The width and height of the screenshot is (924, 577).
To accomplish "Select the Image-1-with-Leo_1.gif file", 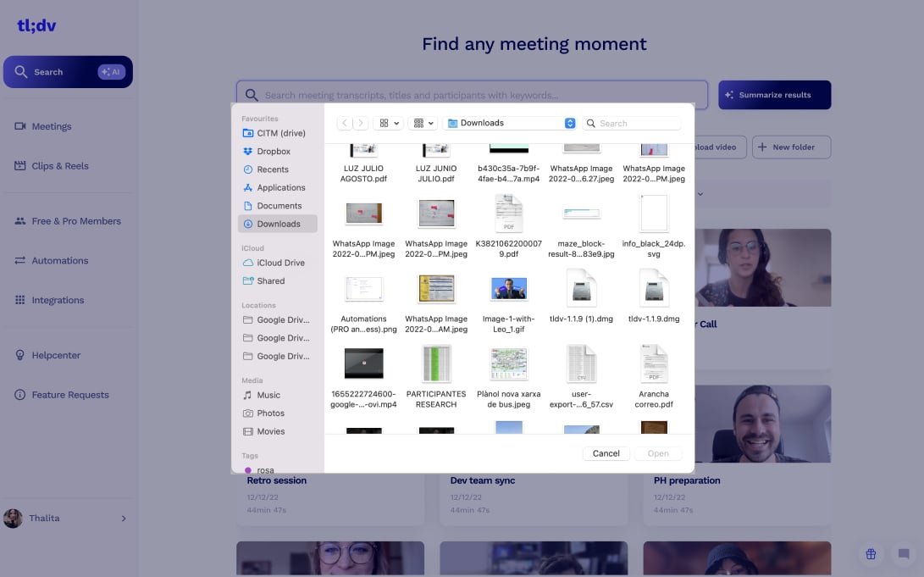I will pyautogui.click(x=508, y=301).
